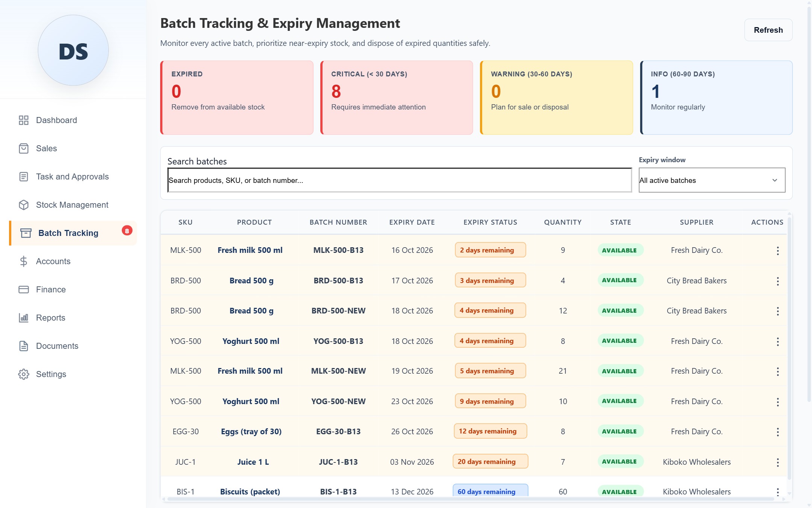This screenshot has width=812, height=508.
Task: Open actions menu for YOG-500-NEW batch
Action: pyautogui.click(x=778, y=402)
